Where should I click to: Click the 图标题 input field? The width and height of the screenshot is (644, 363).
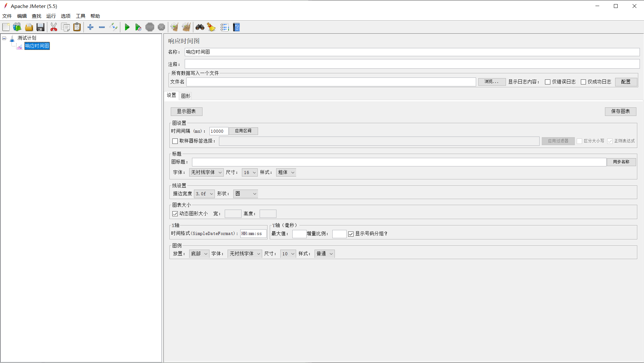coord(399,162)
